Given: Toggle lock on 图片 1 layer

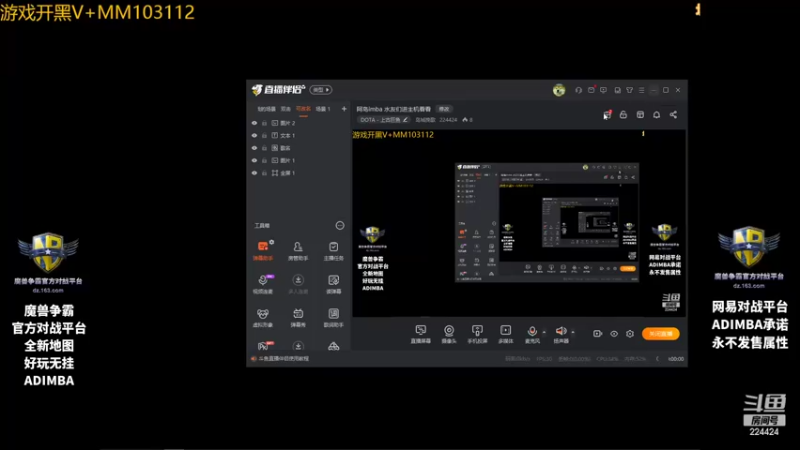Looking at the screenshot, I should (x=264, y=160).
